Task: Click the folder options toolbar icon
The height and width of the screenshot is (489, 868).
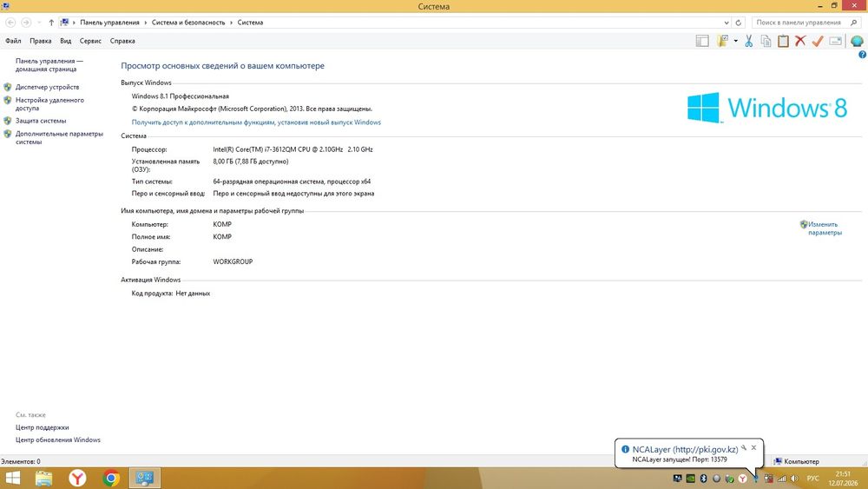Action: pos(722,41)
